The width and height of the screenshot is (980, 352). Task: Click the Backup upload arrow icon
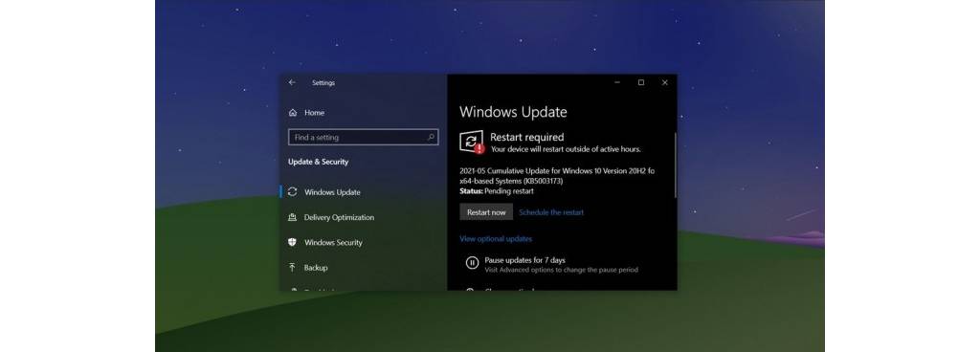pyautogui.click(x=293, y=267)
